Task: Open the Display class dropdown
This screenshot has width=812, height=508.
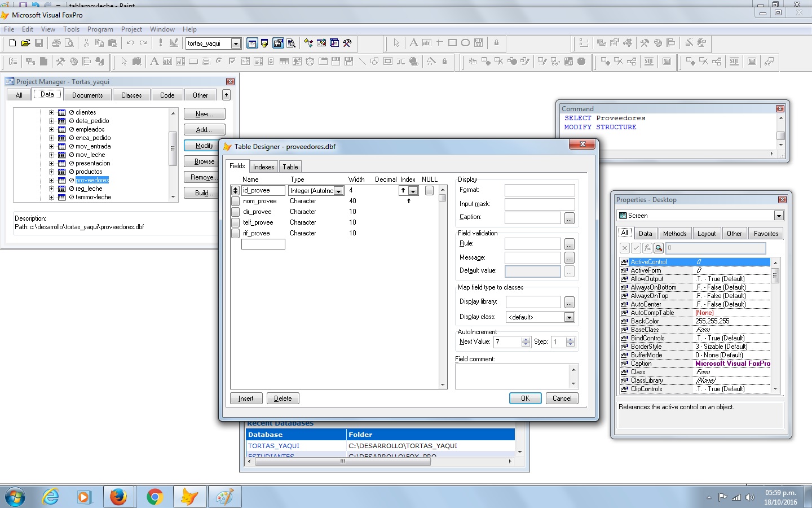Action: coord(569,317)
